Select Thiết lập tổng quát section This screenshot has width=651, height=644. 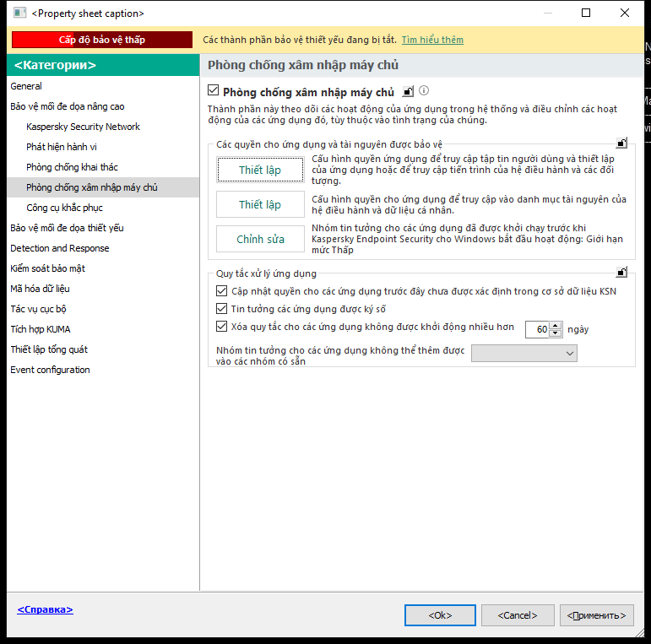coord(103,349)
